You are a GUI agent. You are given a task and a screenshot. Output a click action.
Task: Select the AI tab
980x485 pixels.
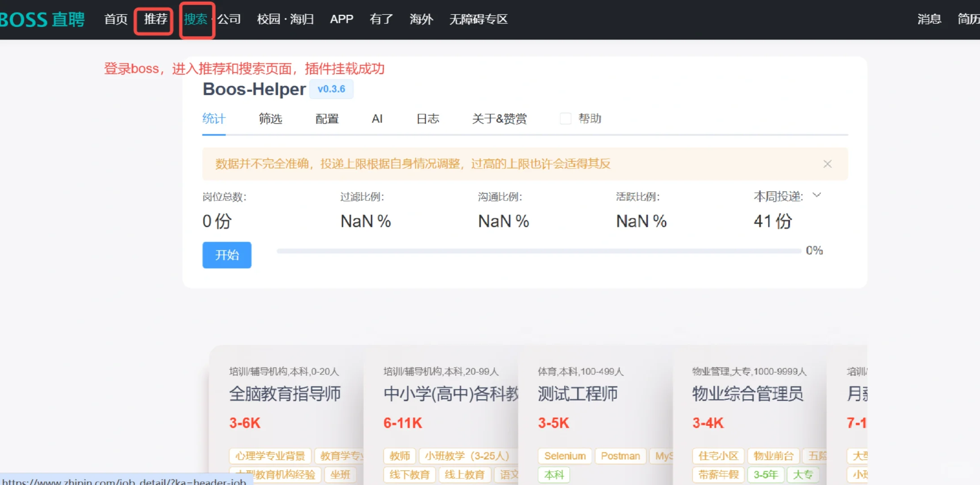[377, 119]
